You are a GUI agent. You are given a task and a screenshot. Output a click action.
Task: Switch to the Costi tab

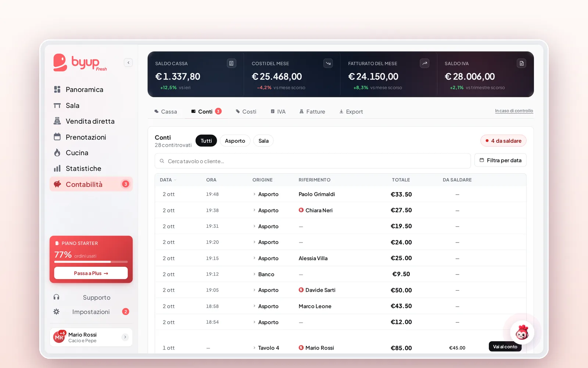[x=246, y=112]
